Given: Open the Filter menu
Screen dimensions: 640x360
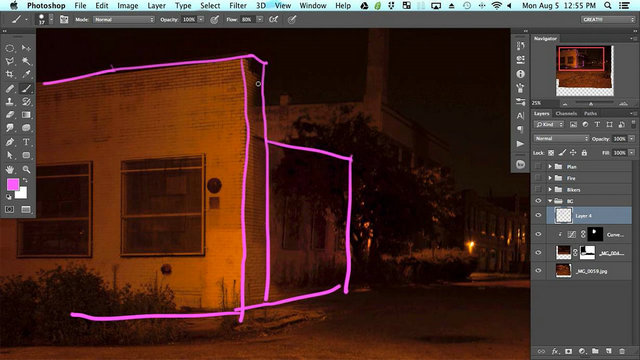Looking at the screenshot, I should click(x=238, y=6).
